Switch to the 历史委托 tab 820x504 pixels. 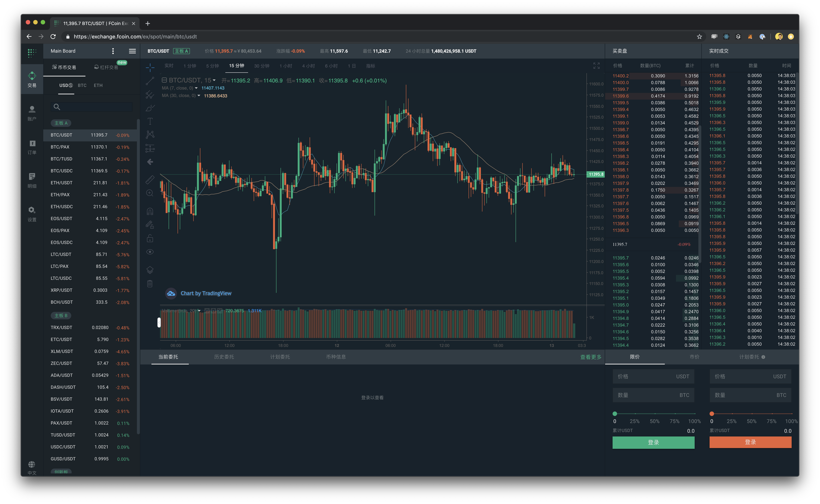[224, 357]
